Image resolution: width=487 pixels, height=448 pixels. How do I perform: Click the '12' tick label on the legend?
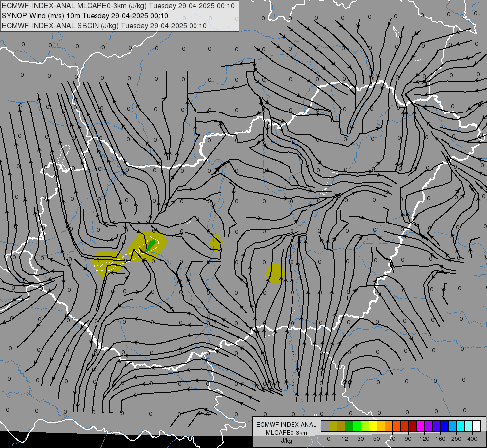(345, 439)
